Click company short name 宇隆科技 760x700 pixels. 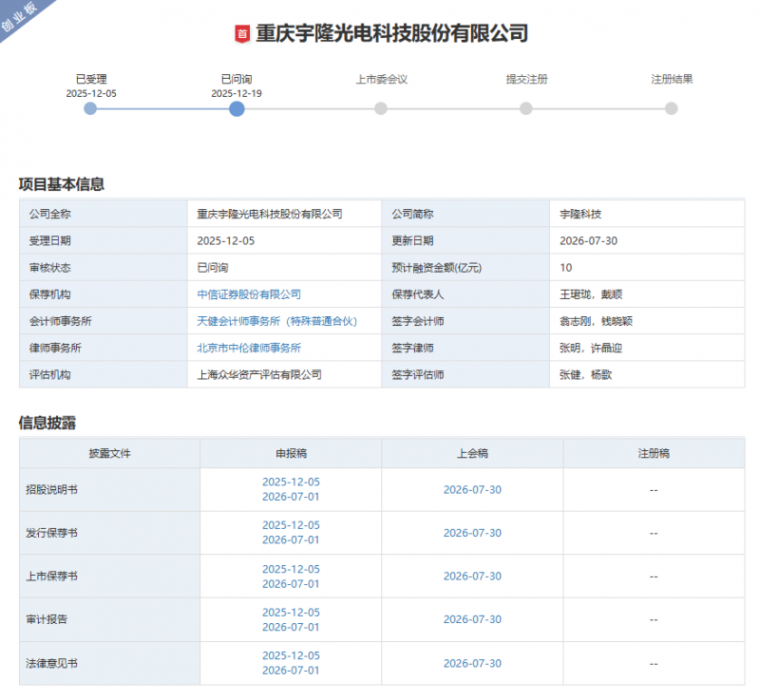tap(580, 214)
